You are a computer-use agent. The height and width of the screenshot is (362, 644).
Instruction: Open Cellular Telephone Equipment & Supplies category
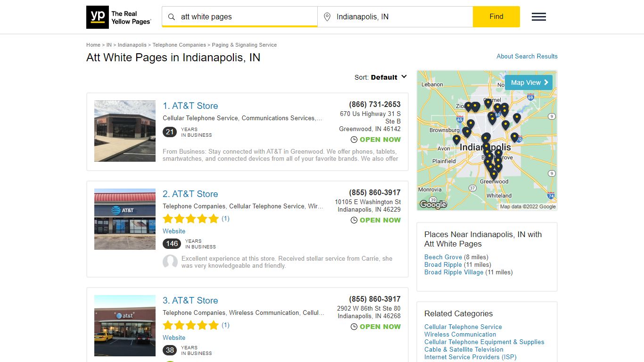pyautogui.click(x=484, y=342)
